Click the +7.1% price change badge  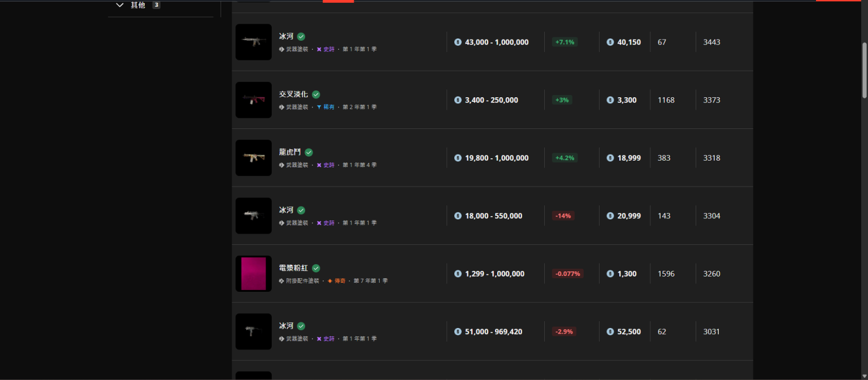pyautogui.click(x=565, y=42)
